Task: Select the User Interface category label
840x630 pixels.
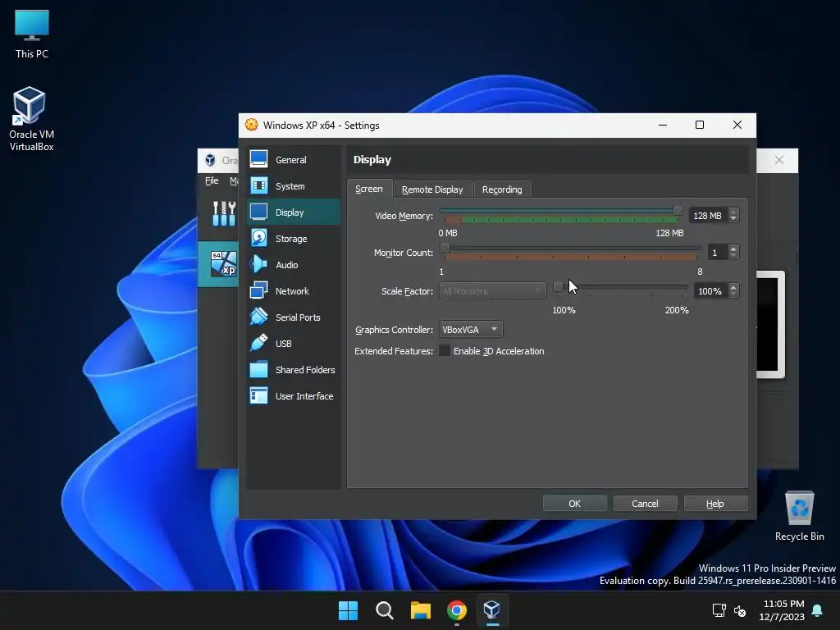Action: tap(304, 396)
